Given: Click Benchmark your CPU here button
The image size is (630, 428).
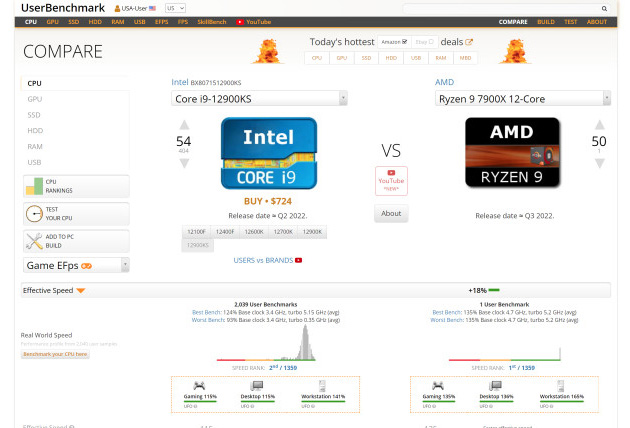Looking at the screenshot, I should click(x=55, y=354).
